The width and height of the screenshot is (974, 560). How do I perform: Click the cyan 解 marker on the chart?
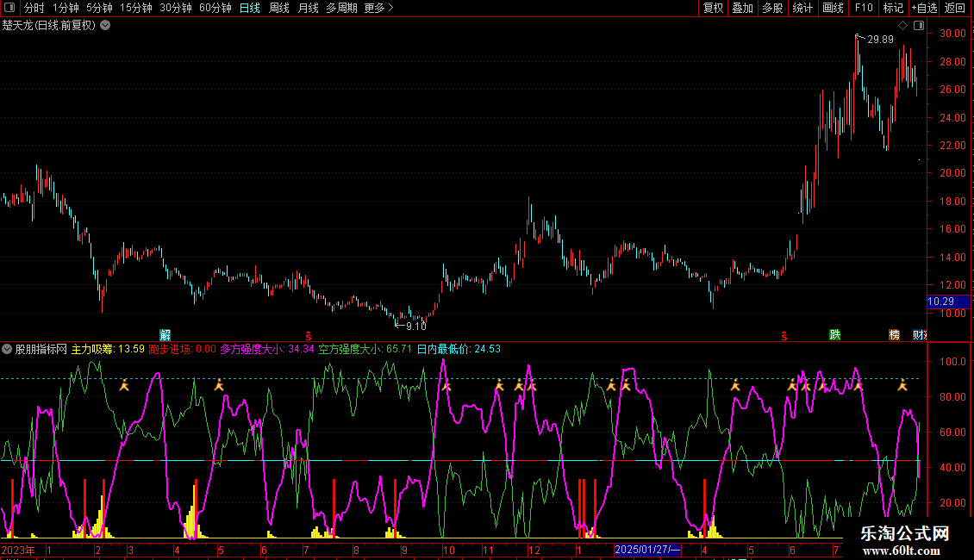165,334
